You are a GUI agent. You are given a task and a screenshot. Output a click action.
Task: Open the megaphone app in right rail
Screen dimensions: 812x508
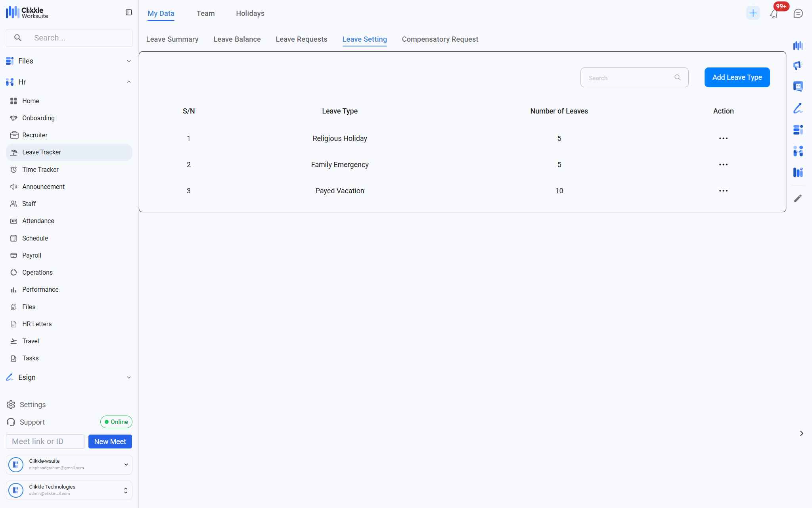coord(798,65)
